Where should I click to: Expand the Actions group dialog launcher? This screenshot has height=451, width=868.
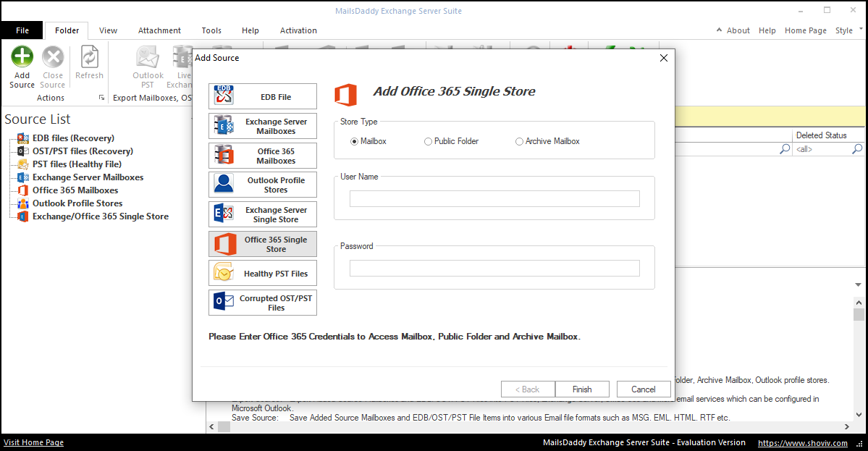[x=101, y=98]
